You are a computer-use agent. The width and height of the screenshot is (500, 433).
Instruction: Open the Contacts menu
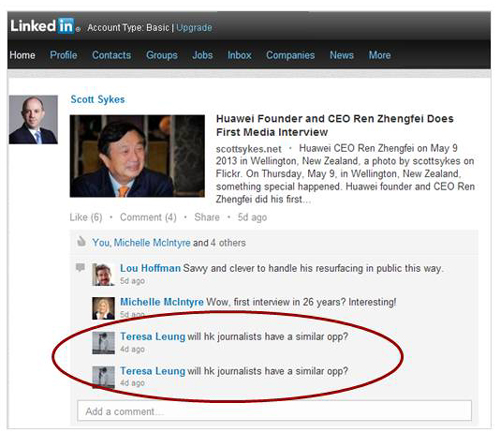[x=111, y=55]
